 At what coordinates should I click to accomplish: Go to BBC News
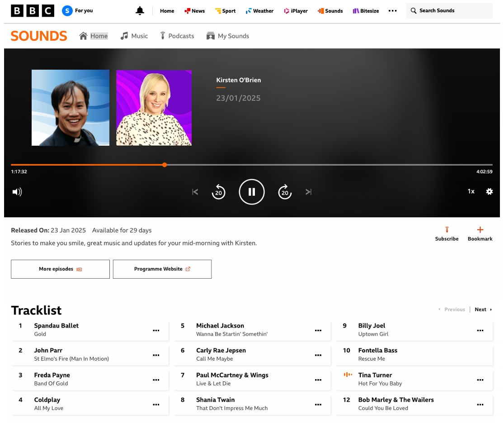pos(194,10)
